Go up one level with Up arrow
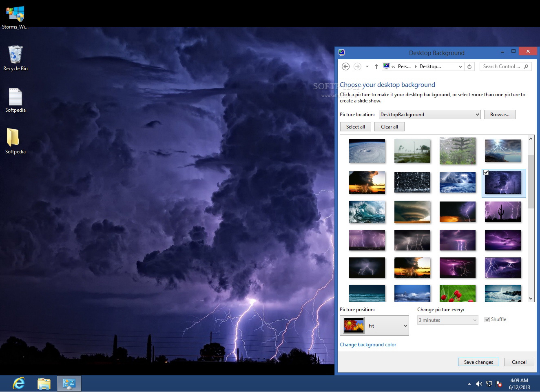The height and width of the screenshot is (392, 540). point(376,66)
